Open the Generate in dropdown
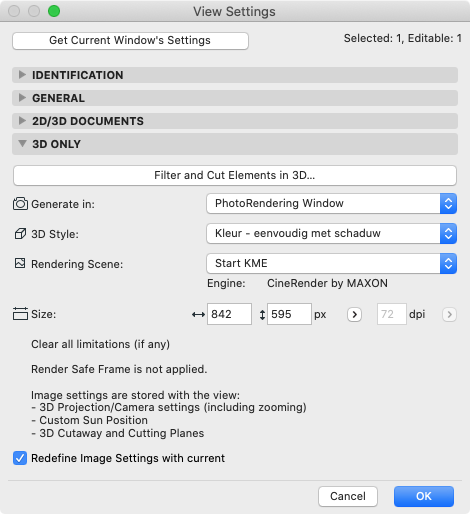Screen dimensions: 470x514 (331, 203)
